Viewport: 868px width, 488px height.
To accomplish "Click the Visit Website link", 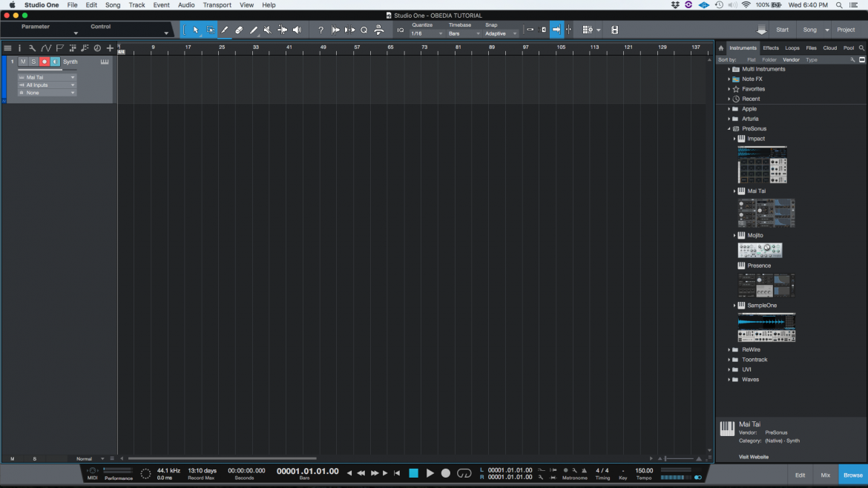I will click(754, 457).
